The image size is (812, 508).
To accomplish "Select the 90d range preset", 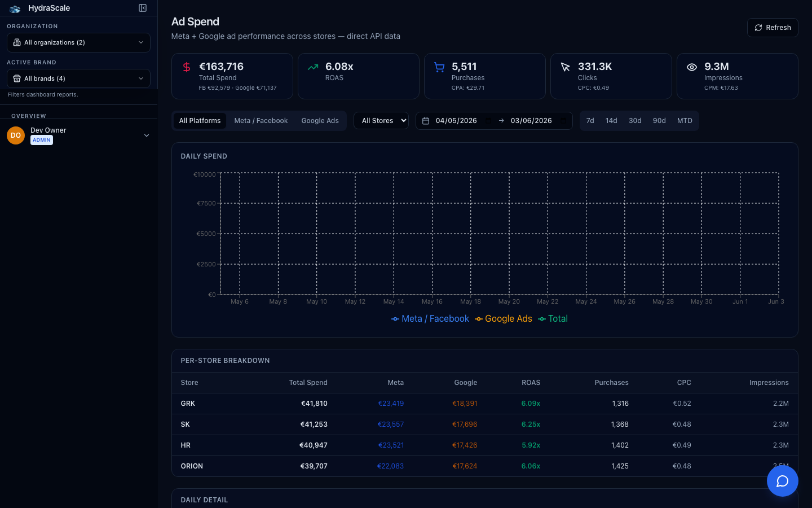I will point(659,121).
